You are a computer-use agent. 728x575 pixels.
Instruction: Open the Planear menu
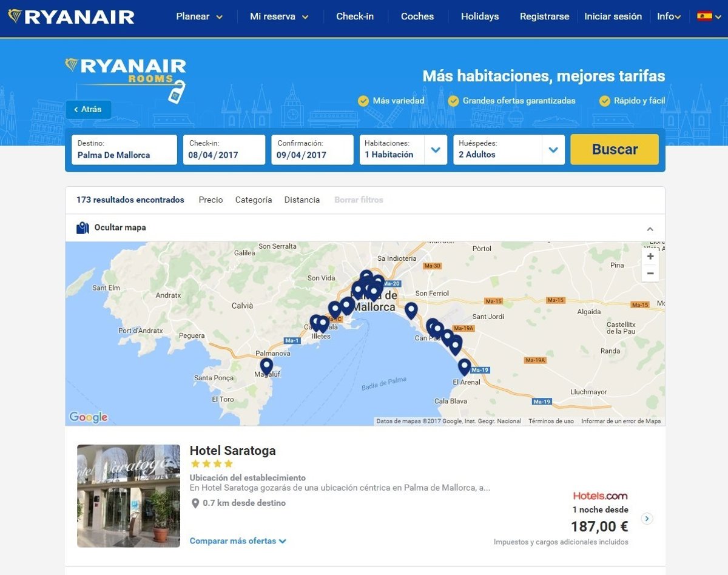199,16
